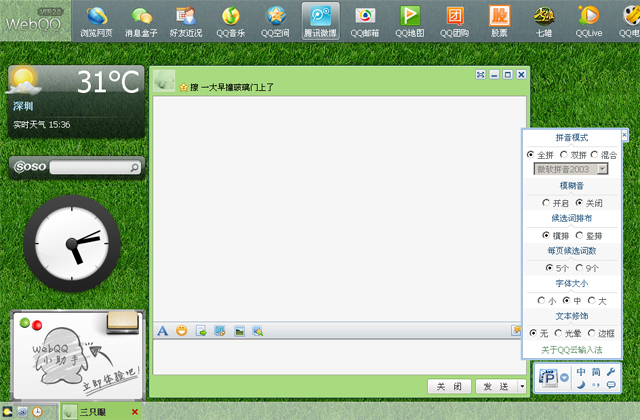The width and height of the screenshot is (640, 420).
Task: Close the 三只眼 tab with red X
Action: pos(135,412)
